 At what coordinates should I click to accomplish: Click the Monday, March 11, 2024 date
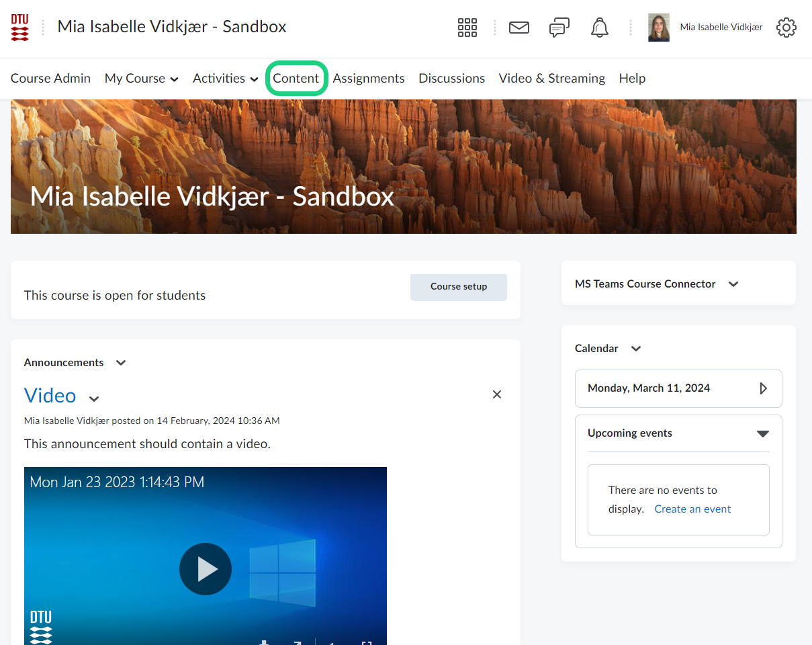point(649,388)
